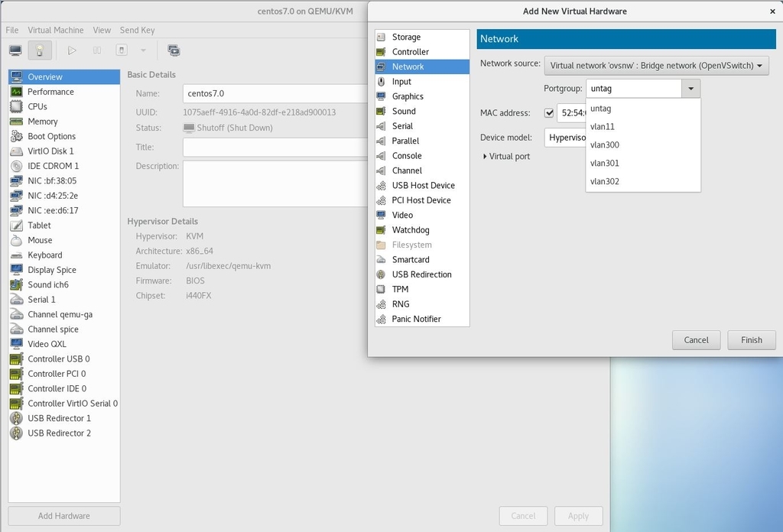Pick vlan300 from the portgroup list

[643, 144]
